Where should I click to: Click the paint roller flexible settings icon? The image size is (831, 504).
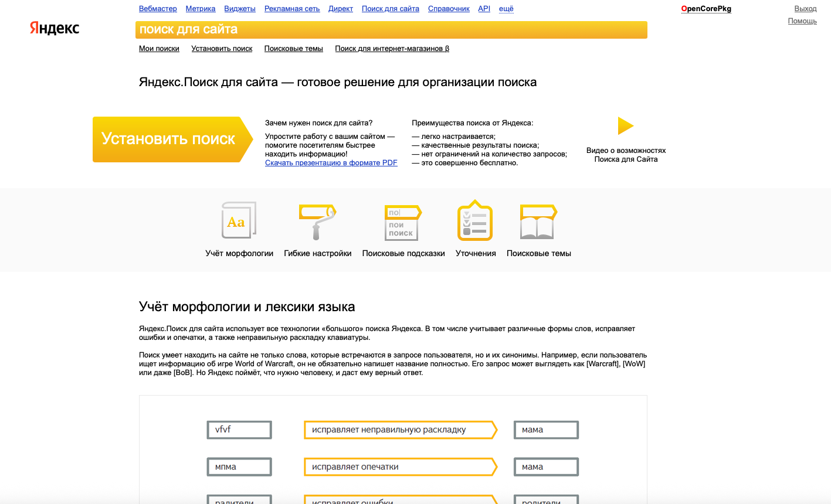pos(317,222)
